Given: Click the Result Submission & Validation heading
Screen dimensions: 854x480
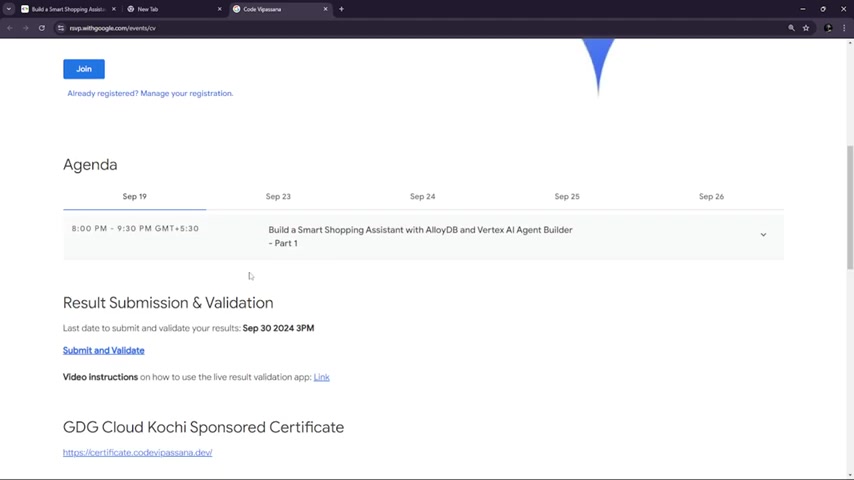Looking at the screenshot, I should coord(168,303).
